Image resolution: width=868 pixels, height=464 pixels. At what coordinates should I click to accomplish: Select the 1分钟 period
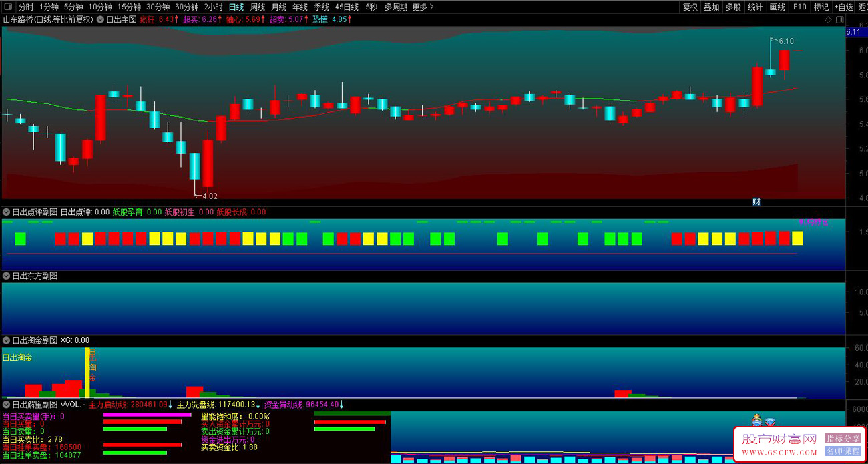coord(49,7)
